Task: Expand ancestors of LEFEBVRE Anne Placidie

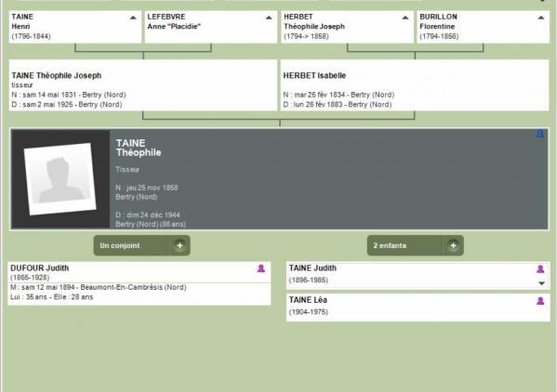Action: tap(269, 18)
